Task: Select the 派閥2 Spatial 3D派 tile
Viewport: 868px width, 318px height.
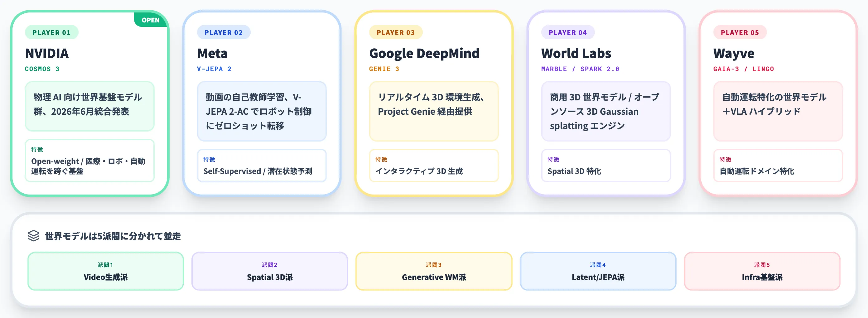Action: [x=270, y=271]
